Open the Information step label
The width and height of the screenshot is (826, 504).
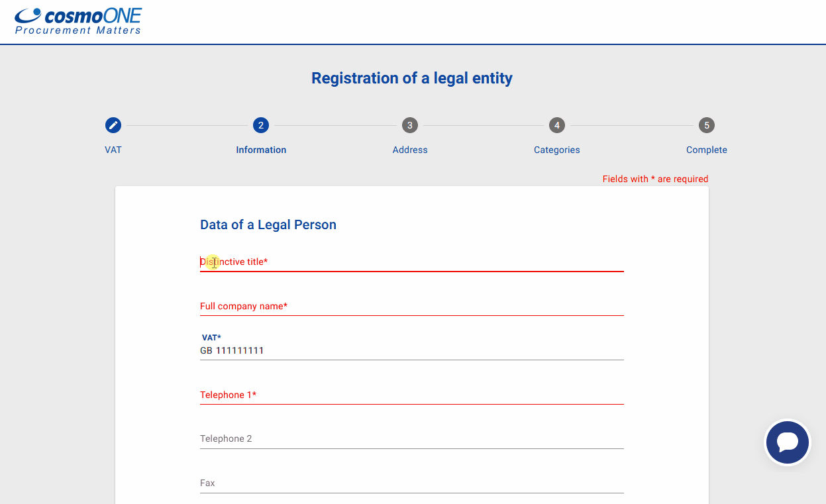[x=261, y=150]
